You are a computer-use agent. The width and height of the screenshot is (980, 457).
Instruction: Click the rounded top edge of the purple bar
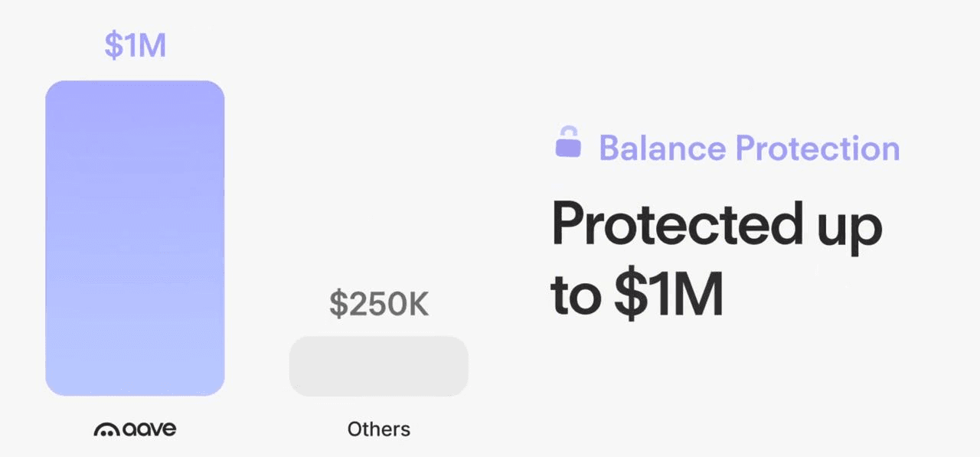(135, 83)
